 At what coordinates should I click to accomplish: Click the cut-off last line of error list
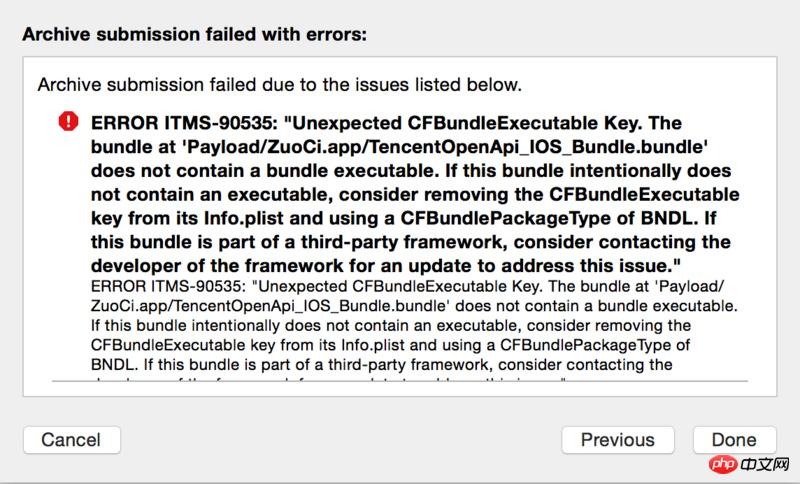coord(330,380)
